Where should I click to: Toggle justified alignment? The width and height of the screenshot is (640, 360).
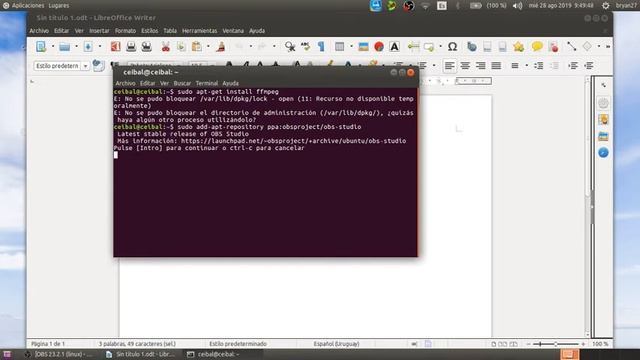(496, 66)
